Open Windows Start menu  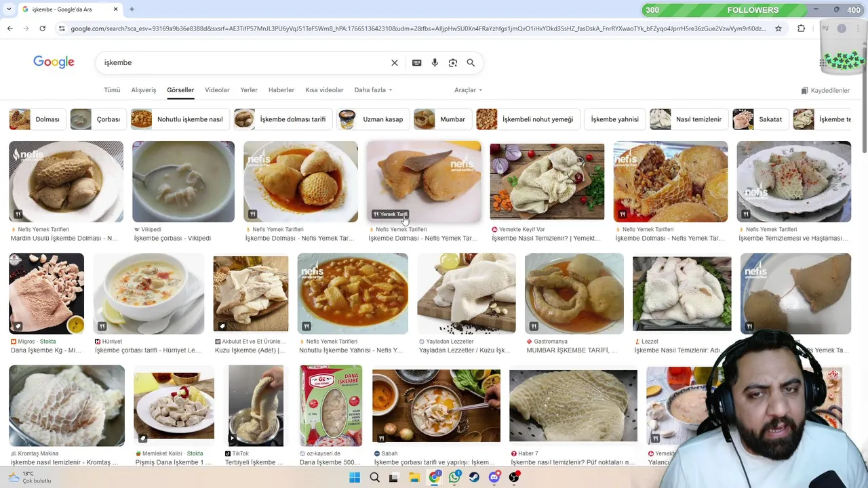point(355,477)
